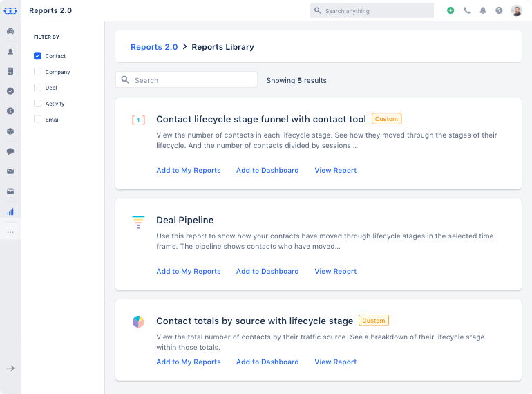The height and width of the screenshot is (394, 532).
Task: Click the 'FILTER BY' heading
Action: point(46,37)
